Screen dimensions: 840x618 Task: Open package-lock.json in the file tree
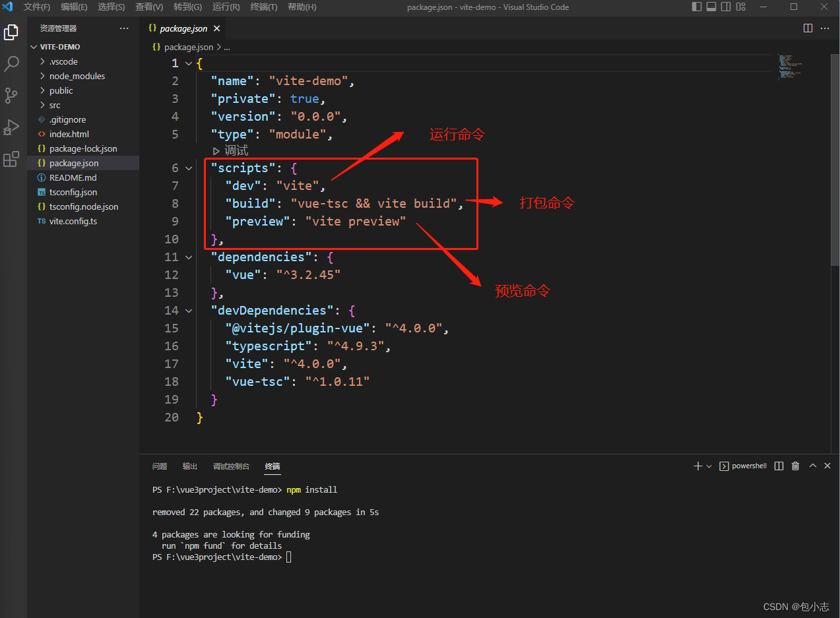(x=83, y=148)
